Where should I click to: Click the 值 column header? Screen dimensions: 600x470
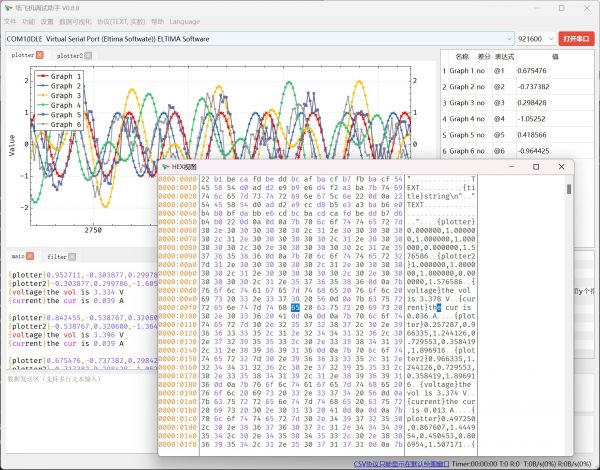tap(555, 57)
